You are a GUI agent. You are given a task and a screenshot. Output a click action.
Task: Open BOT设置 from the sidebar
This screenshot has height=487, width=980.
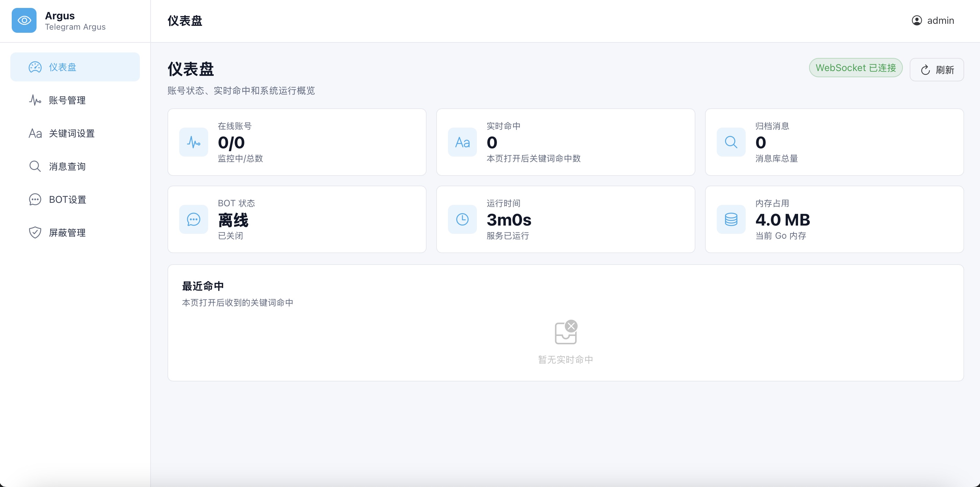tap(75, 199)
